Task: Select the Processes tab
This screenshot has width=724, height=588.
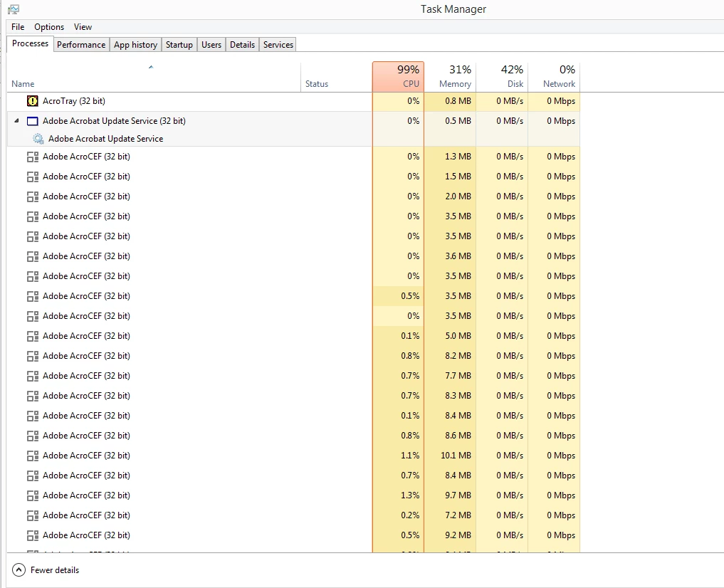Action: pos(30,43)
